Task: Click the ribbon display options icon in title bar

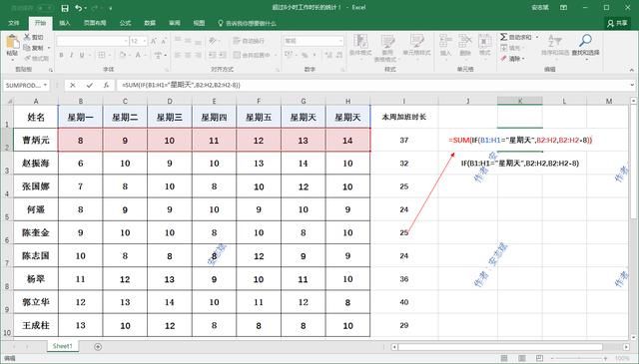Action: [563, 7]
